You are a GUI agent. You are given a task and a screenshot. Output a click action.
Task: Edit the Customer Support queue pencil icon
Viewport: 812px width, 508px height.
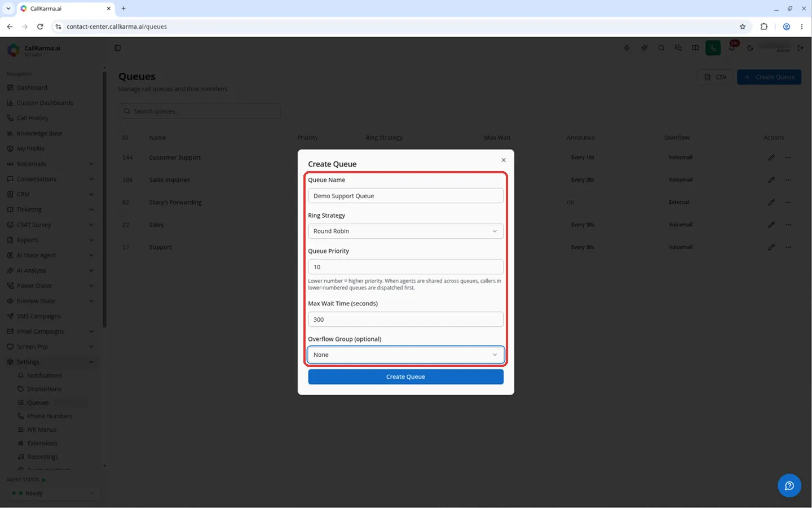pyautogui.click(x=771, y=157)
